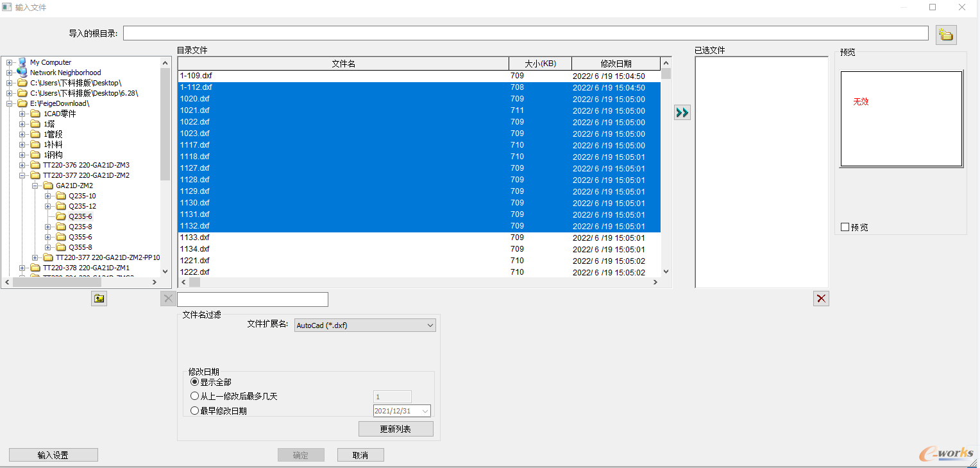The image size is (980, 468).
Task: Select the 显示全部 radio button
Action: click(195, 382)
